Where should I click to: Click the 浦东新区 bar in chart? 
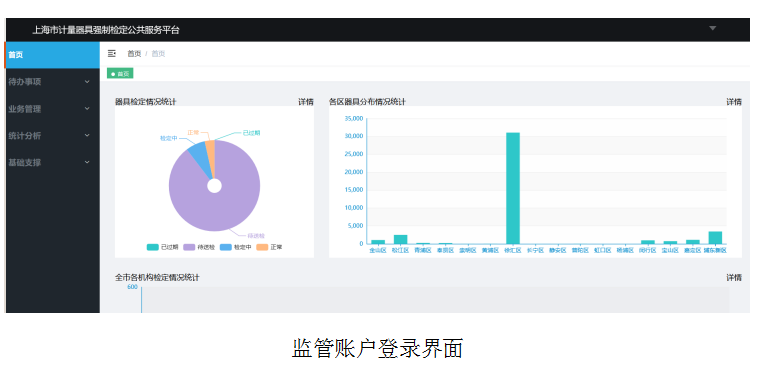[715, 237]
